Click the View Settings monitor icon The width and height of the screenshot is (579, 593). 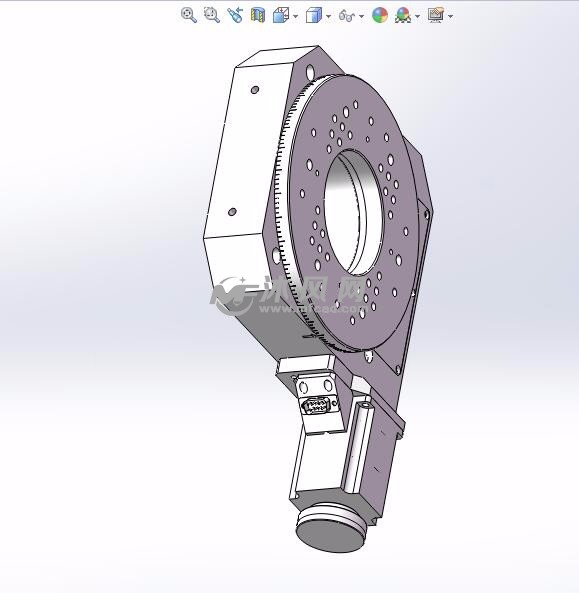435,16
